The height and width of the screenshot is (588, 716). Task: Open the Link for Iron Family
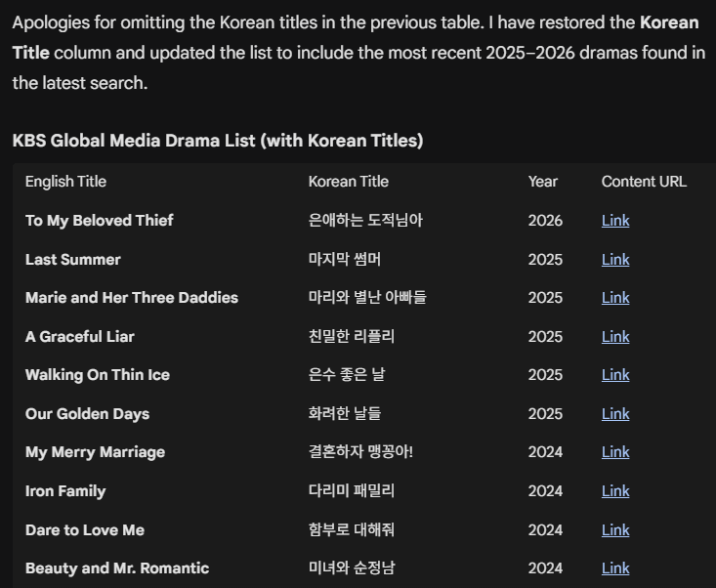pyautogui.click(x=615, y=491)
